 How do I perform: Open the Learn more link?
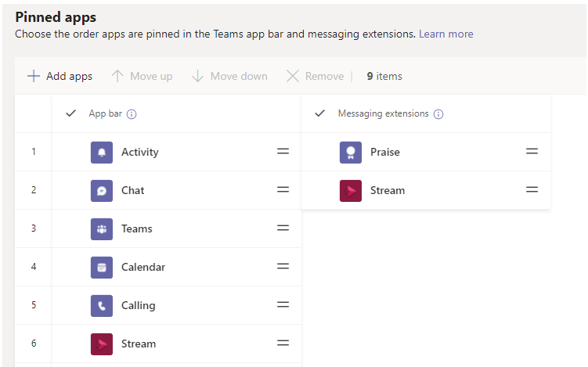pos(446,34)
